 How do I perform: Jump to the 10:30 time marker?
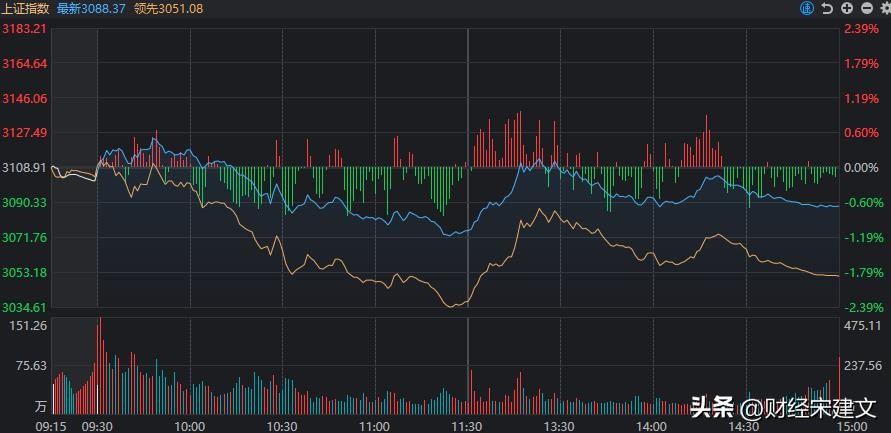click(282, 426)
